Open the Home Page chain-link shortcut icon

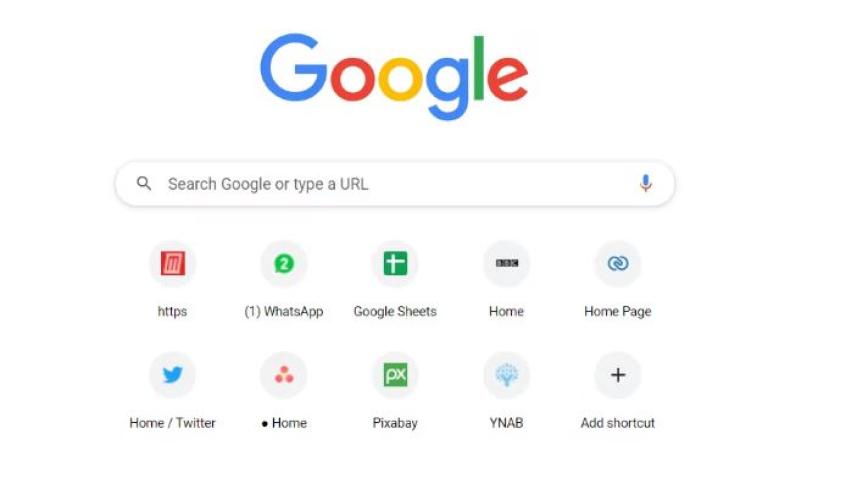point(618,264)
